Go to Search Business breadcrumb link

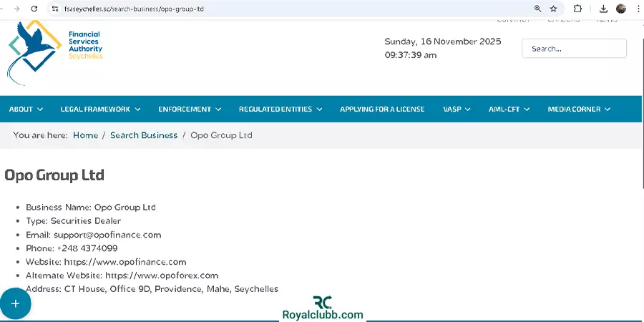pos(144,135)
